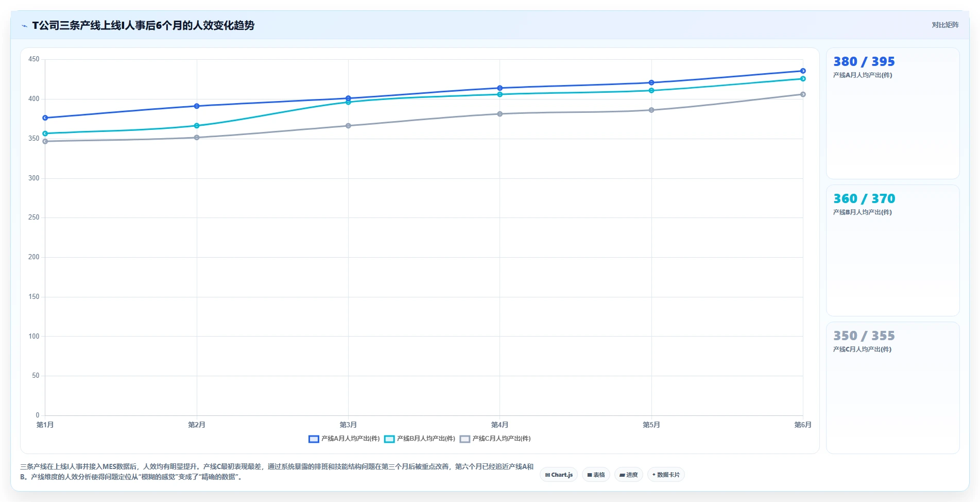Click the 50 y-axis label
Viewport: 980px width, 502px height.
[36, 376]
